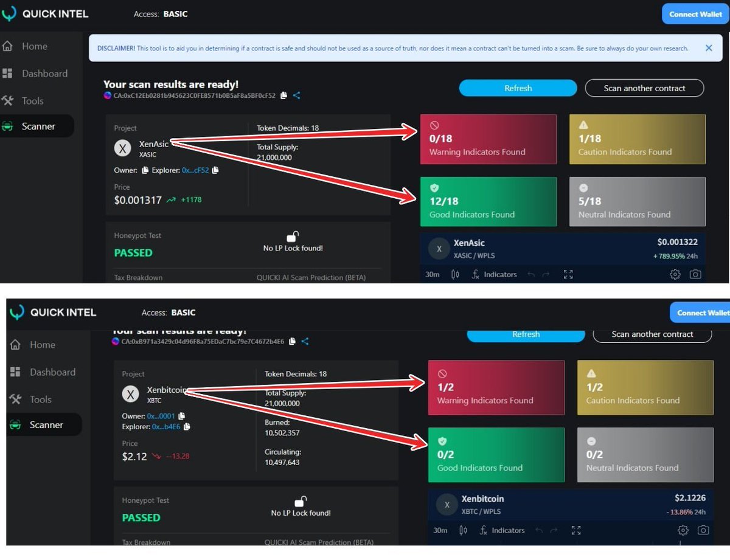Viewport: 730px width, 560px height.
Task: Click the - 13.86% 24h change text
Action: tap(687, 512)
